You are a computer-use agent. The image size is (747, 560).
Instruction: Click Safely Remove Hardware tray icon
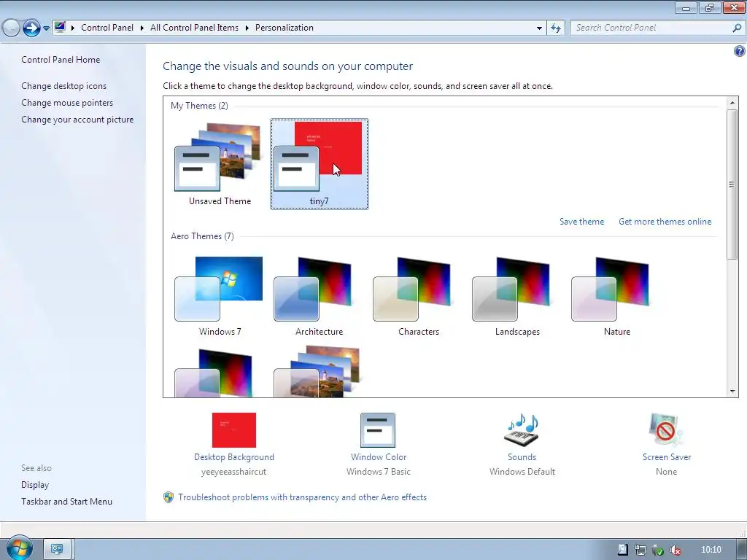pos(657,550)
